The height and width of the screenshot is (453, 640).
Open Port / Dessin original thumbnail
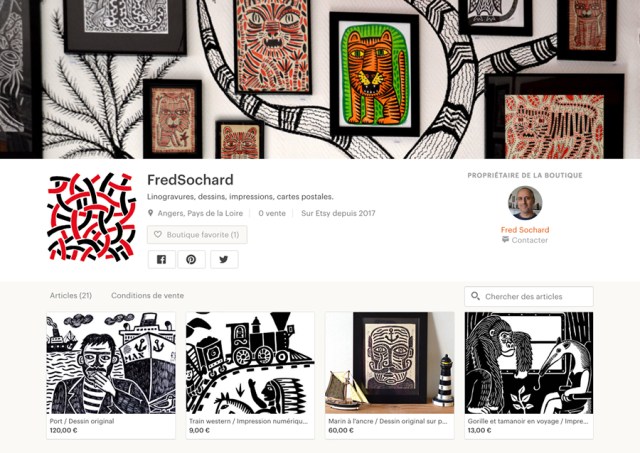pos(111,363)
